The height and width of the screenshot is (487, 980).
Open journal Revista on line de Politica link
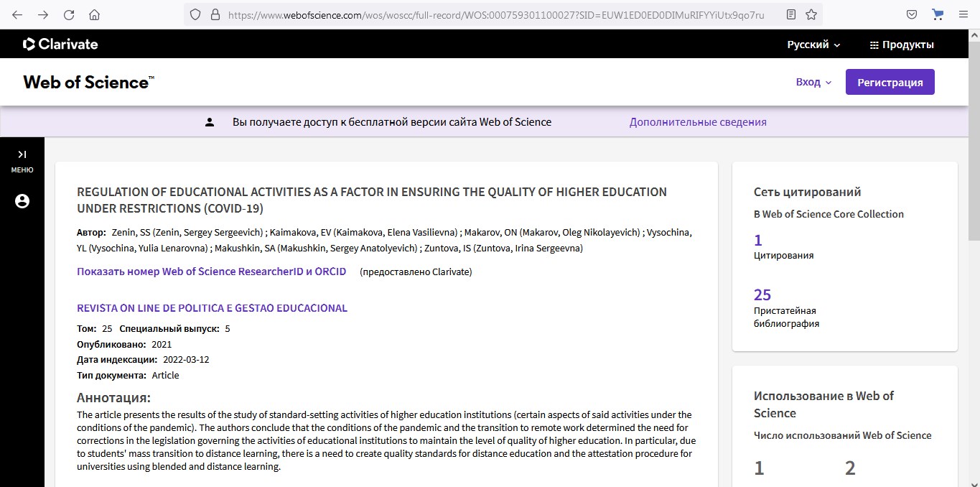[x=212, y=308]
